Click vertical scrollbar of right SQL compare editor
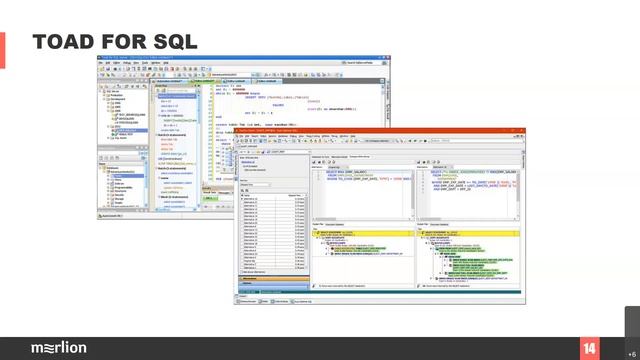640x360 pixels. pos(518,194)
